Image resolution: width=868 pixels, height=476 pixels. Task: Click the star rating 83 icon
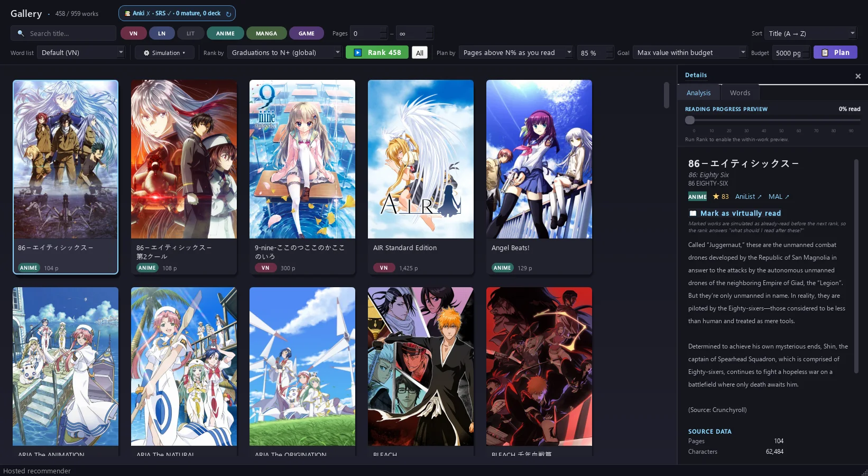click(x=716, y=196)
